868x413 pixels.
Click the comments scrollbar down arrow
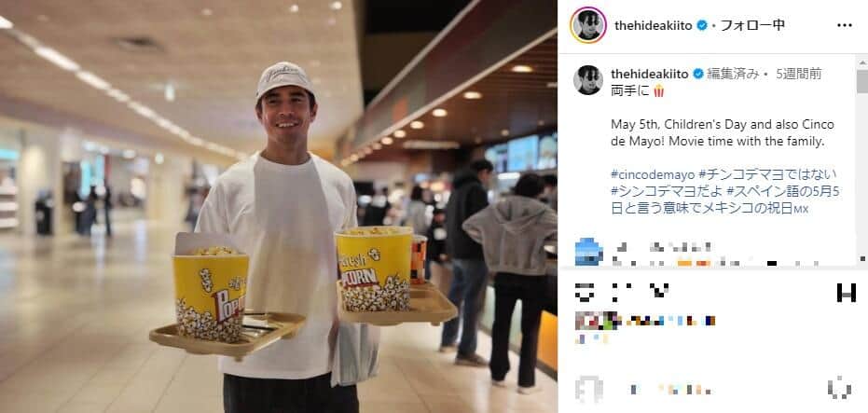pyautogui.click(x=862, y=258)
